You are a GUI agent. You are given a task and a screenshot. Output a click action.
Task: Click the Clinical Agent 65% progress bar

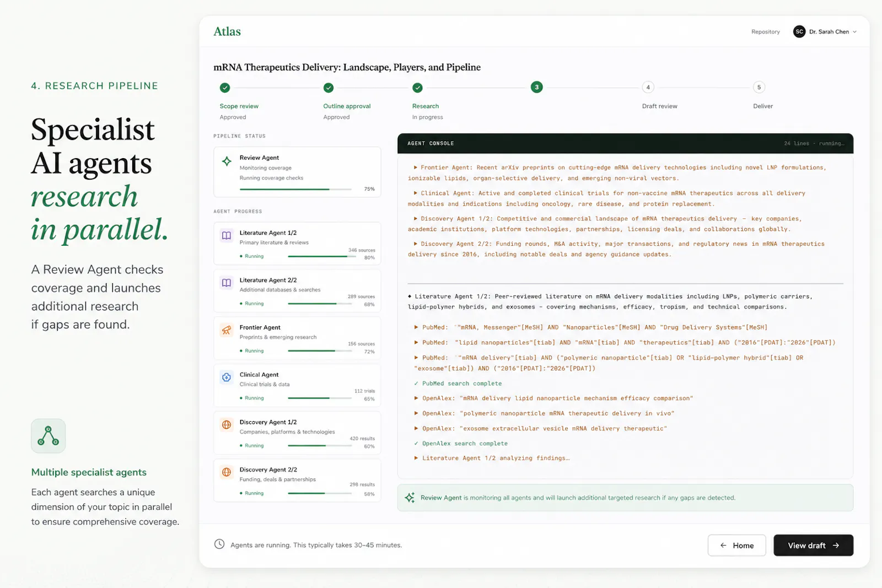(x=320, y=398)
